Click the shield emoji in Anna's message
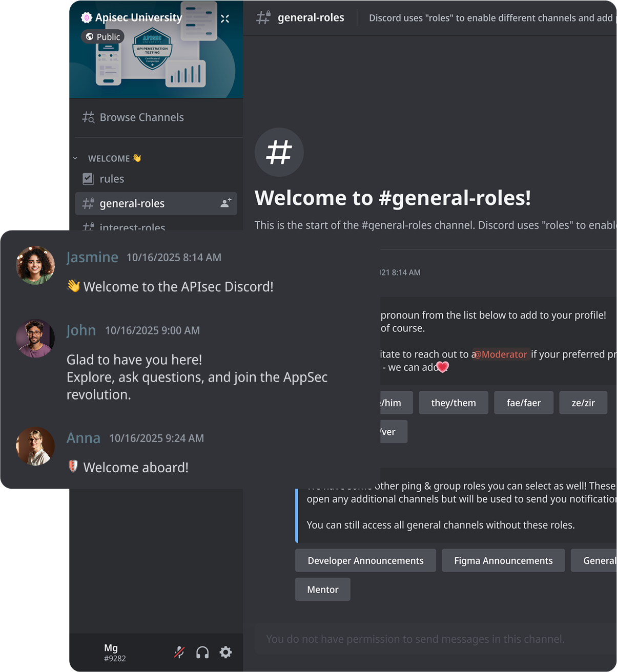Image resolution: width=617 pixels, height=672 pixels. (x=73, y=466)
